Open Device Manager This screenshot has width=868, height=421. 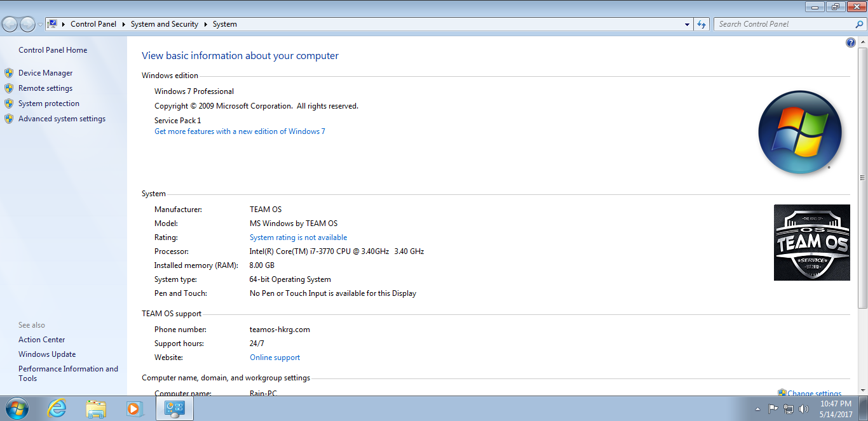pos(46,73)
